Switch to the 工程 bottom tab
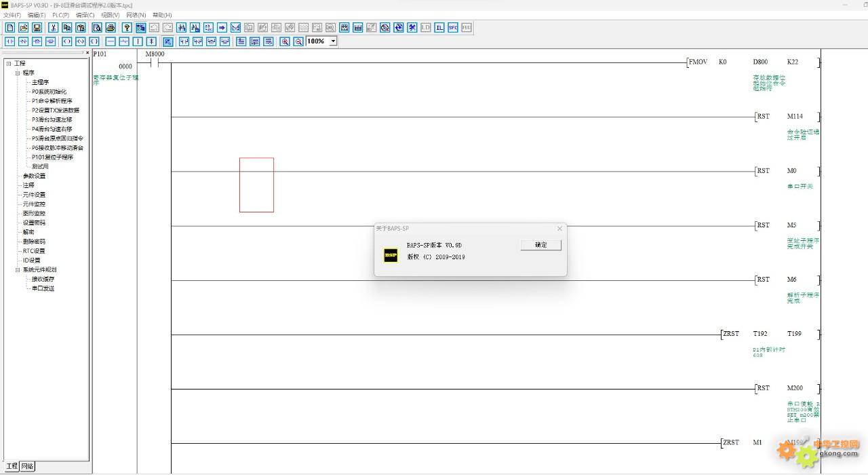 click(12, 466)
